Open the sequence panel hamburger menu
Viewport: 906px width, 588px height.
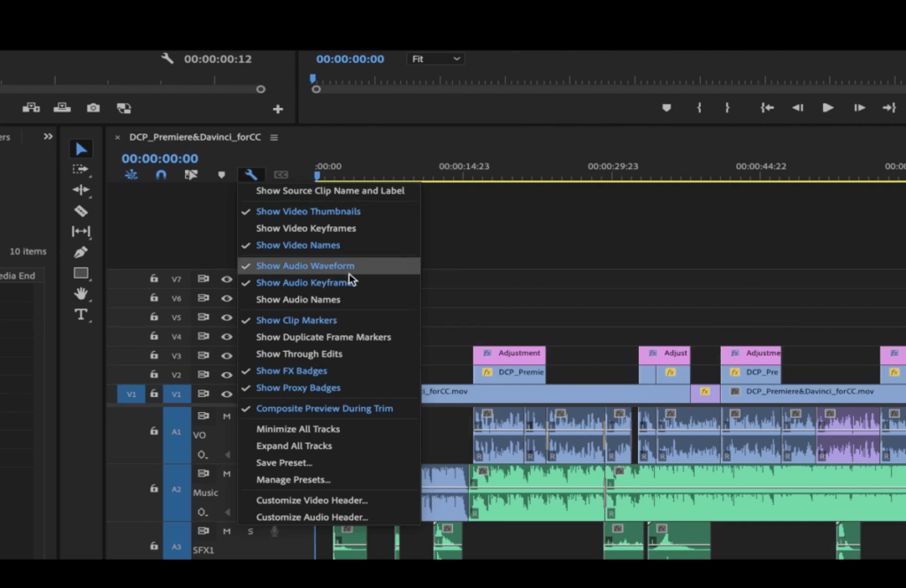pyautogui.click(x=273, y=138)
